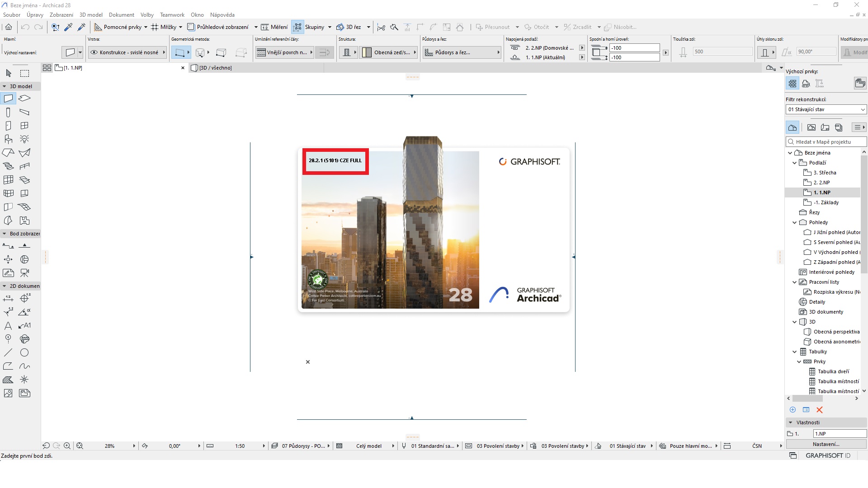
Task: Open the Zobrazení menu
Action: point(61,15)
